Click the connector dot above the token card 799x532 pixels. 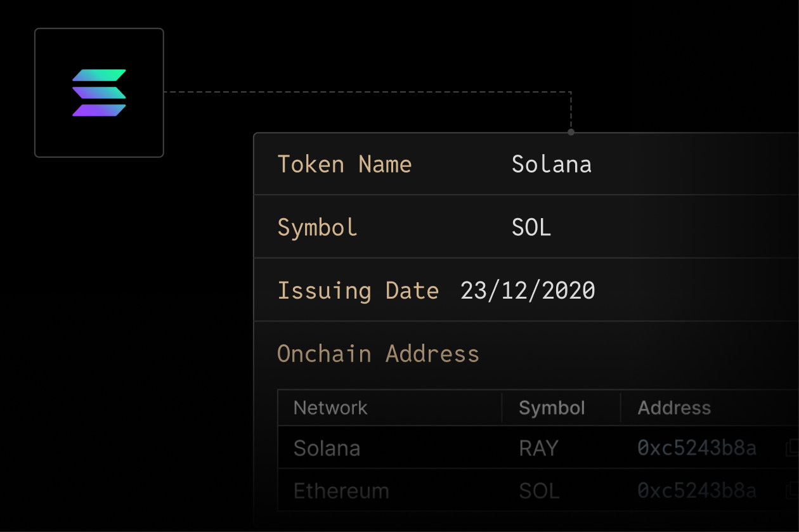pyautogui.click(x=571, y=133)
